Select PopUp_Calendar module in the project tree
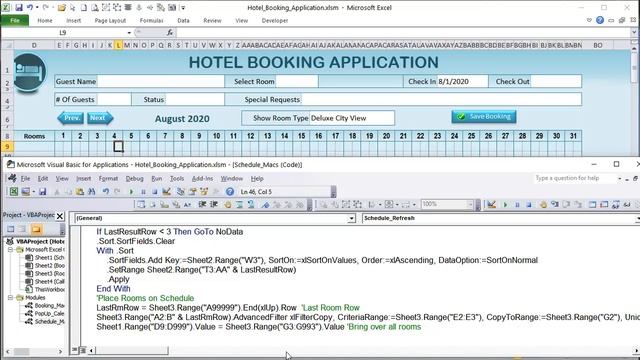This screenshot has width=640, height=360. pyautogui.click(x=45, y=314)
